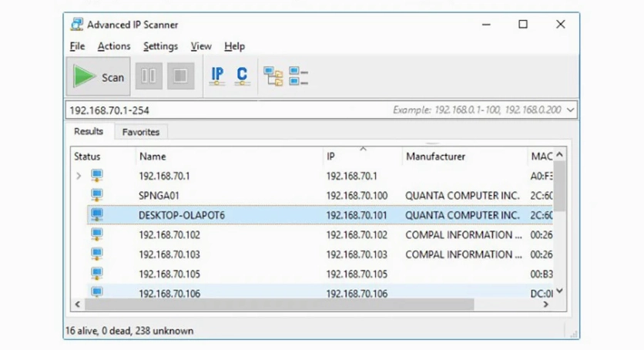Screen dimensions: 644x350
Task: Open the File menu
Action: [77, 46]
